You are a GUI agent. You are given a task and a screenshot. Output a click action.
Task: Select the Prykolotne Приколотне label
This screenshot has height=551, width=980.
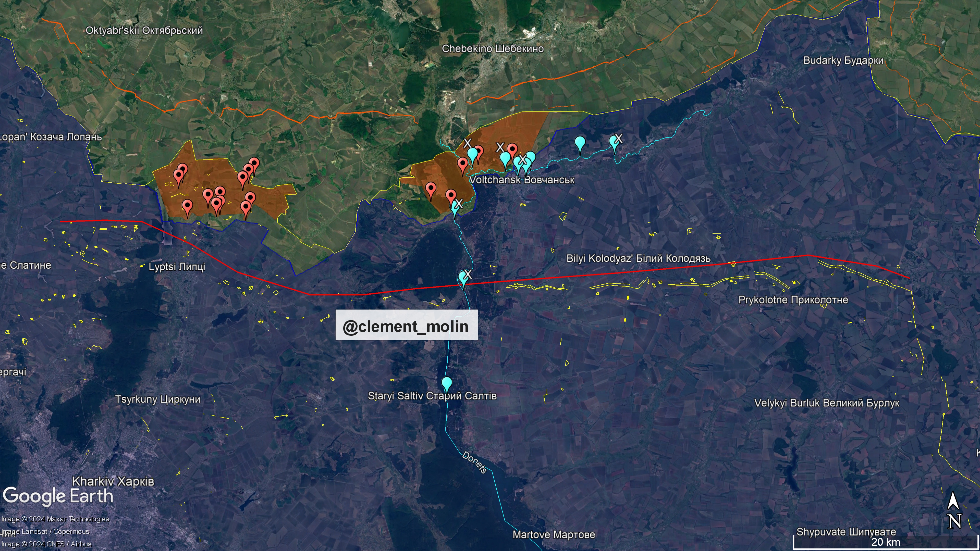pyautogui.click(x=793, y=300)
